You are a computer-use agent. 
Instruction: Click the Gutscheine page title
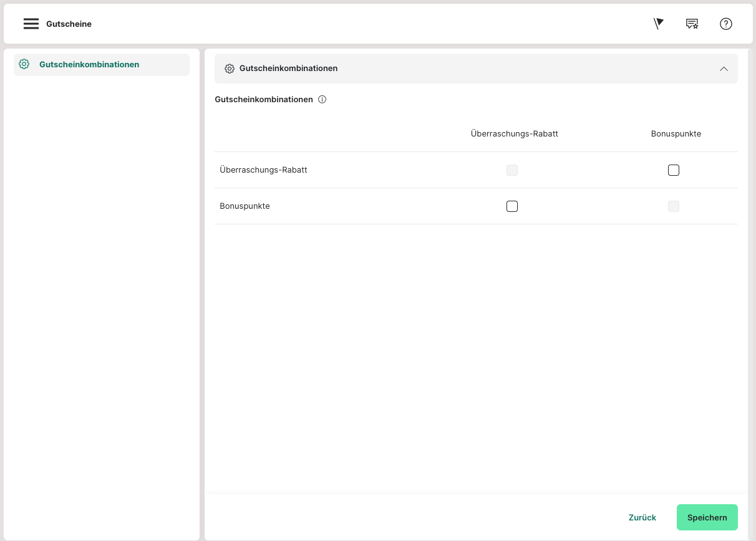[x=69, y=24]
